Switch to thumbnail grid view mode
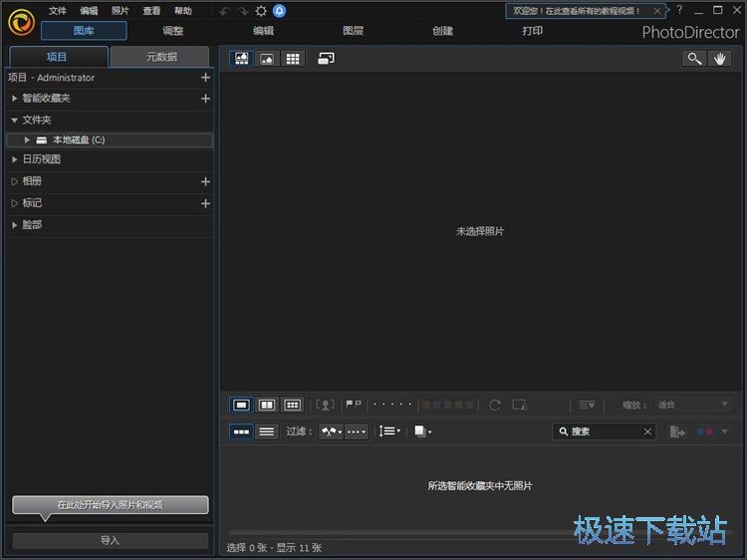The image size is (747, 560). (293, 59)
